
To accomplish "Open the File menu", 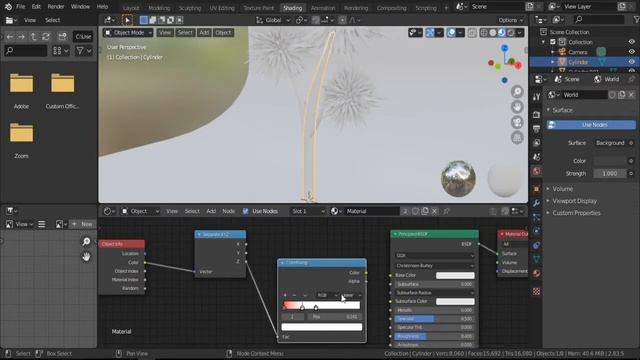I will click(20, 7).
